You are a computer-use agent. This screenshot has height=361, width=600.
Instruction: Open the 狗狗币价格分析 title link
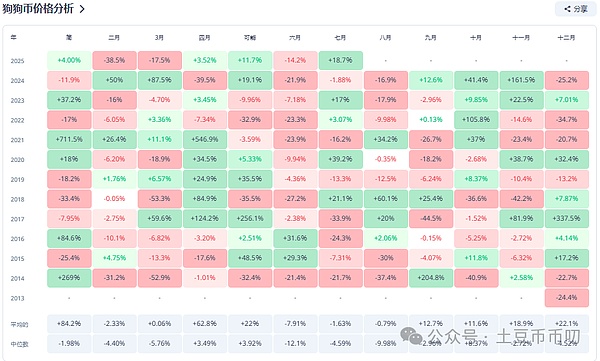pos(38,9)
